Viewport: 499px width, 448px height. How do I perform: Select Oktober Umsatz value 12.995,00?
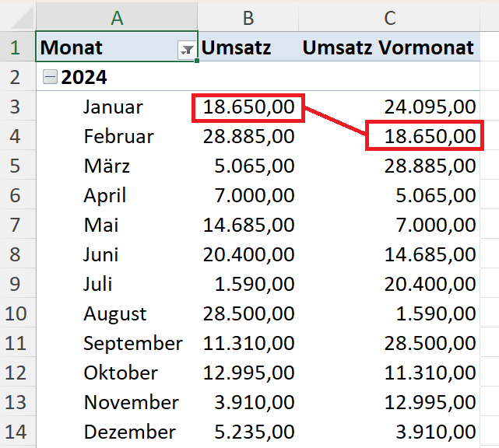click(x=248, y=373)
